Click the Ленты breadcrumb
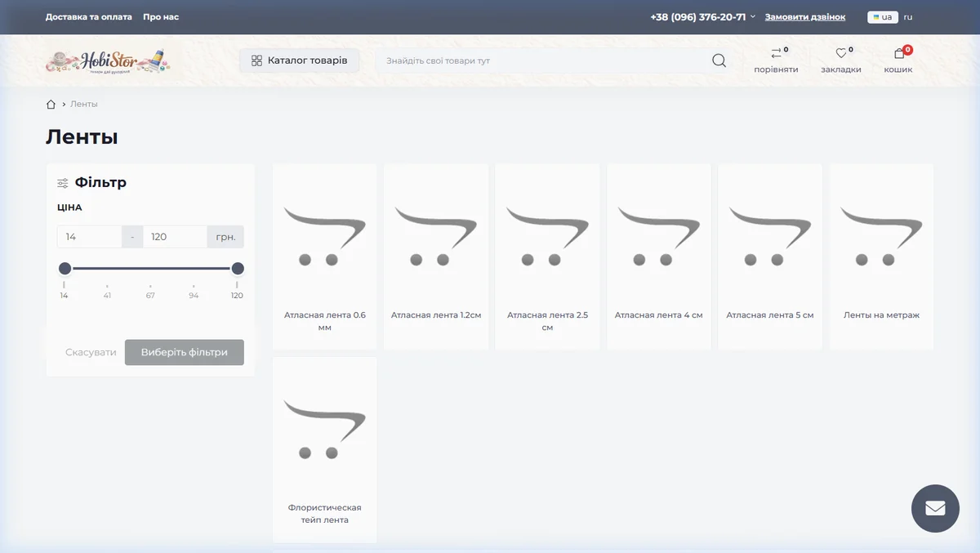The width and height of the screenshot is (980, 553). [x=84, y=104]
